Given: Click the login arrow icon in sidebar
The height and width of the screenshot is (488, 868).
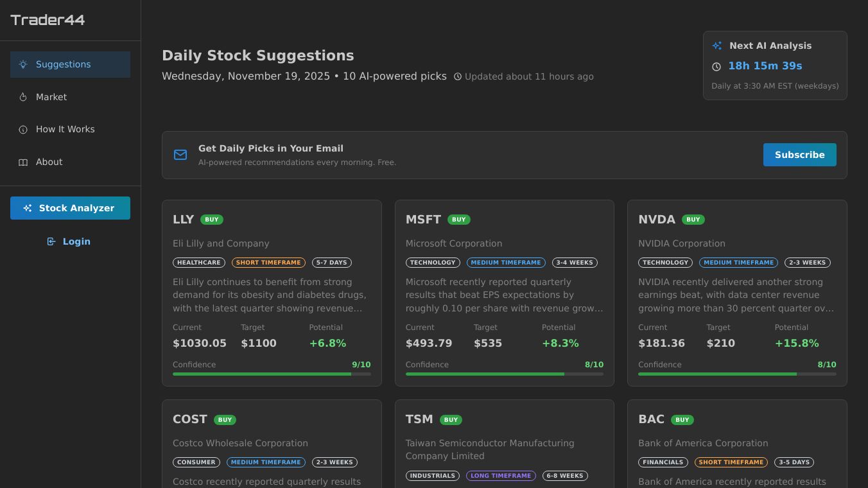Looking at the screenshot, I should 51,241.
